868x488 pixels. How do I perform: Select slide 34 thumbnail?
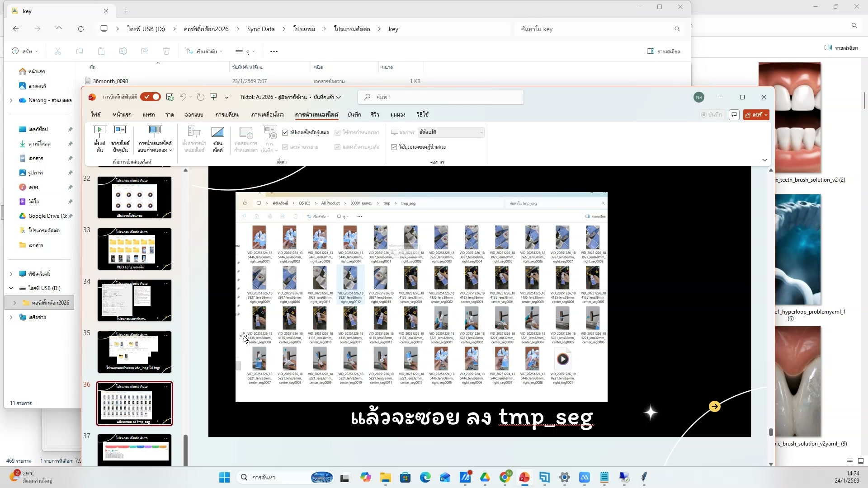pyautogui.click(x=134, y=300)
